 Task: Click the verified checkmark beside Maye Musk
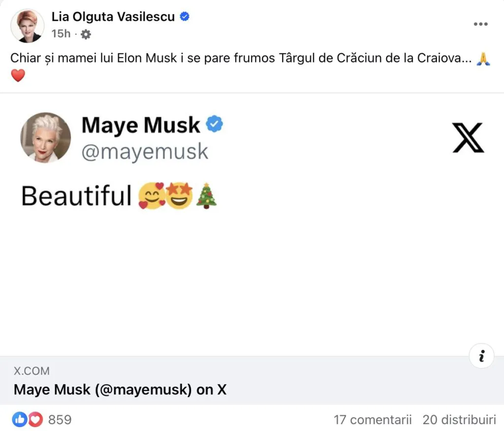coord(214,124)
